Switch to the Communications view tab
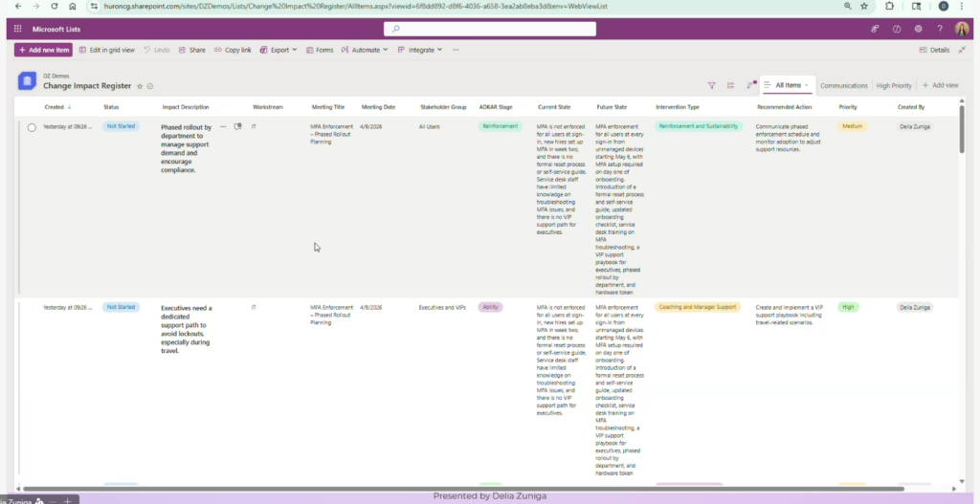Screen dimensions: 980x504 [843, 85]
